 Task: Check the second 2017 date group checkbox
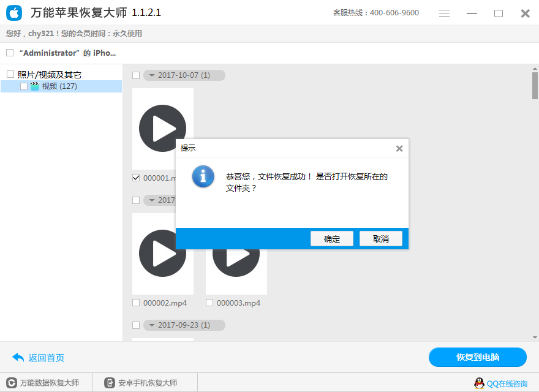[x=136, y=200]
